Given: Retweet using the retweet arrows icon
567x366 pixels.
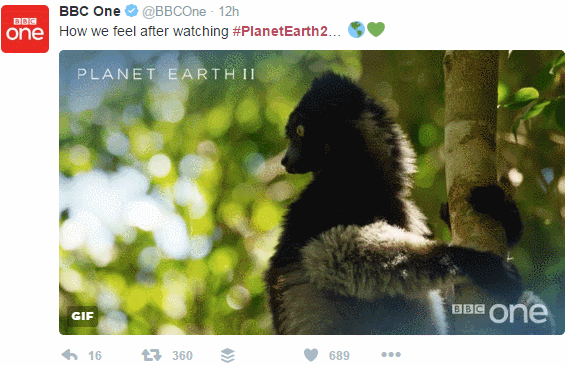Looking at the screenshot, I should coord(152,355).
